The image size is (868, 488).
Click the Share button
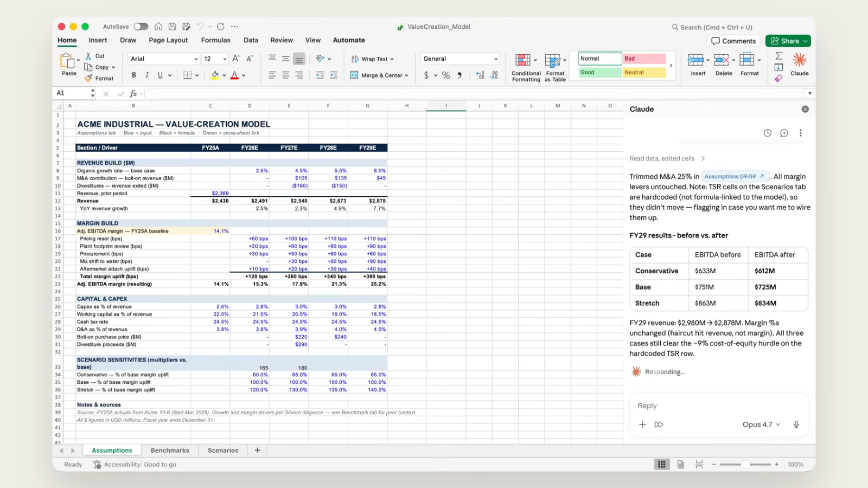coord(788,41)
